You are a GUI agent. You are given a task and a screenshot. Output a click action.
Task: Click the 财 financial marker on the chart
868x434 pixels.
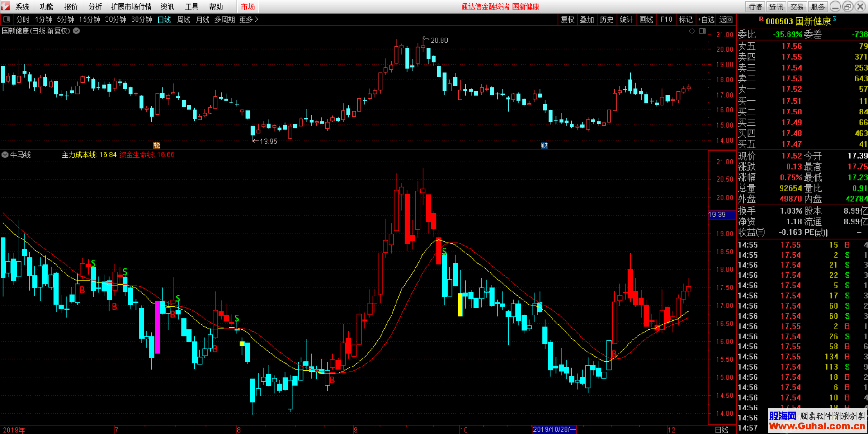click(x=544, y=145)
